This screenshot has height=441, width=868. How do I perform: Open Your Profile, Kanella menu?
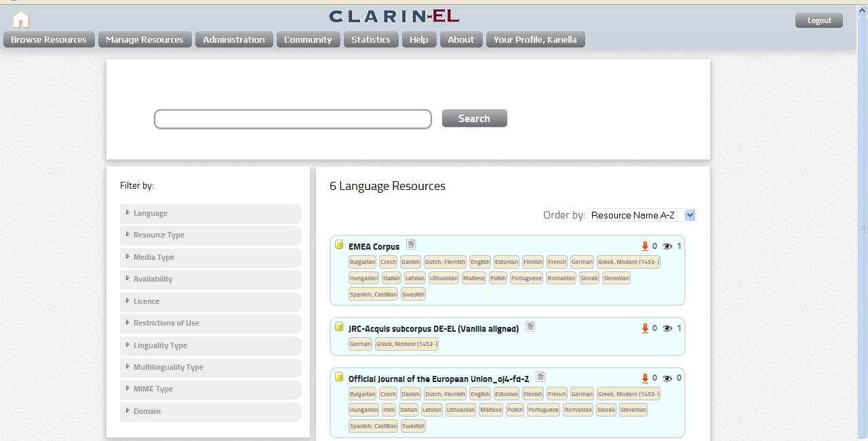(535, 39)
